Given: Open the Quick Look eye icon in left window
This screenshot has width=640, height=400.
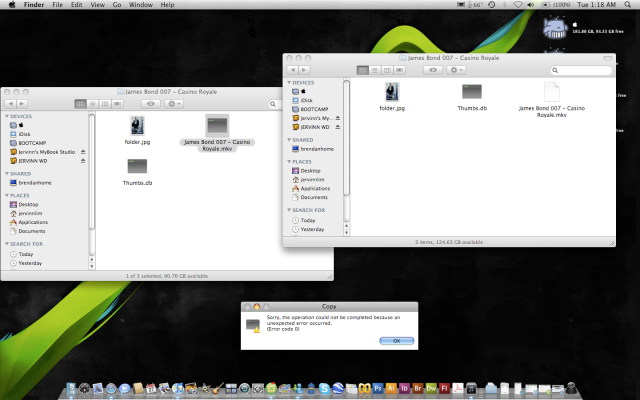Looking at the screenshot, I should click(151, 103).
